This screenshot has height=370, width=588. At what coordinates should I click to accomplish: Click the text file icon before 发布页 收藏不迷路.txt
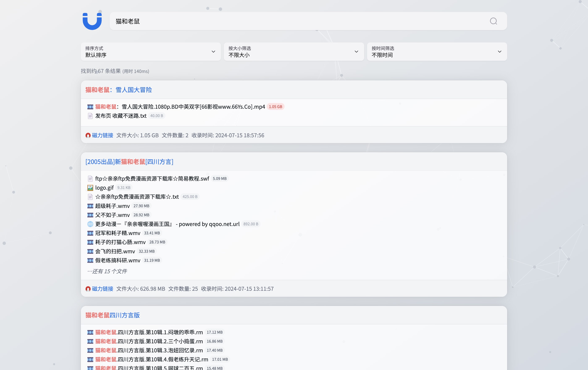point(90,116)
